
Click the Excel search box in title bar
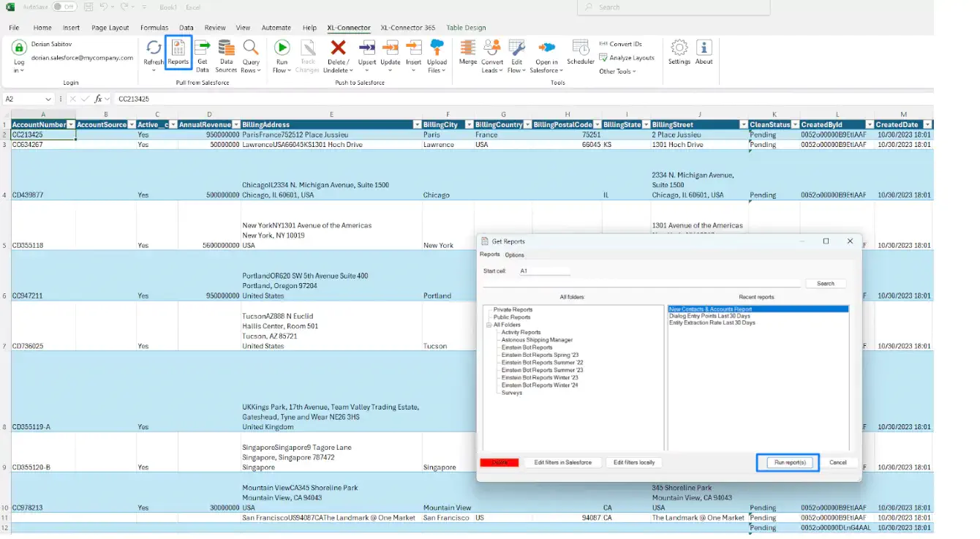pos(674,7)
